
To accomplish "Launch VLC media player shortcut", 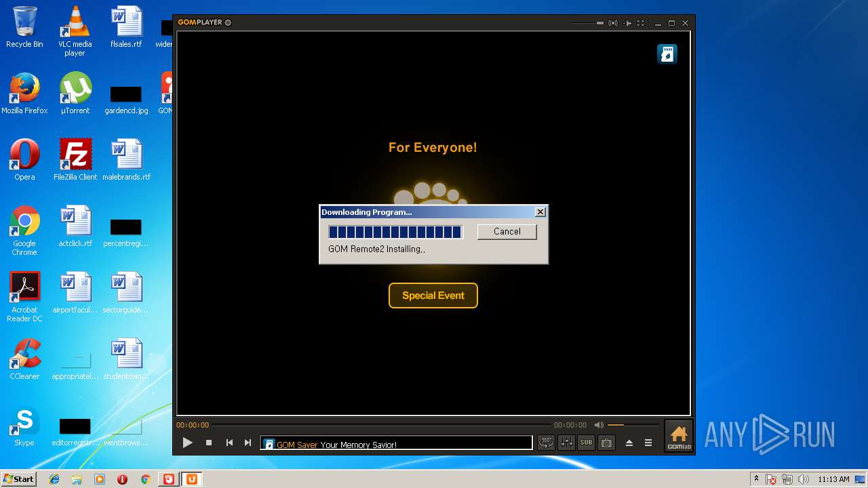I will [x=75, y=31].
